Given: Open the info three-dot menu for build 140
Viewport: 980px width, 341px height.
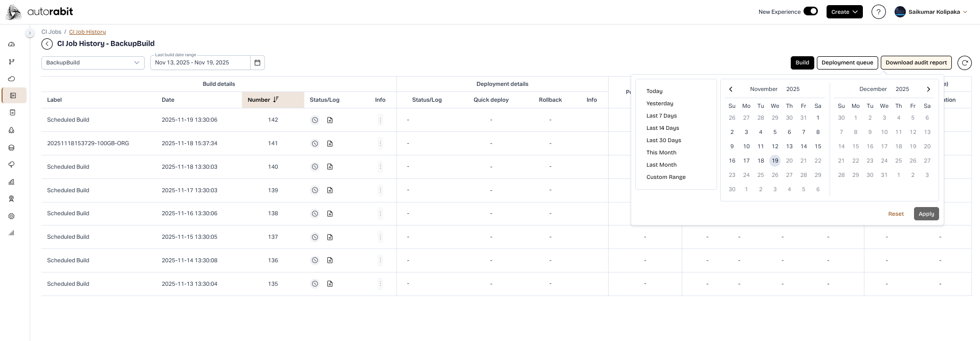Looking at the screenshot, I should click(x=380, y=167).
